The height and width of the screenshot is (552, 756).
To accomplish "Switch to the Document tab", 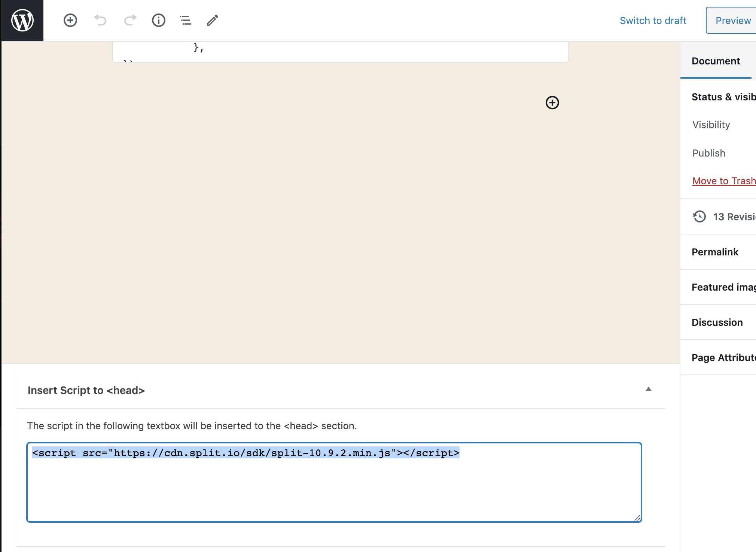I will 716,61.
